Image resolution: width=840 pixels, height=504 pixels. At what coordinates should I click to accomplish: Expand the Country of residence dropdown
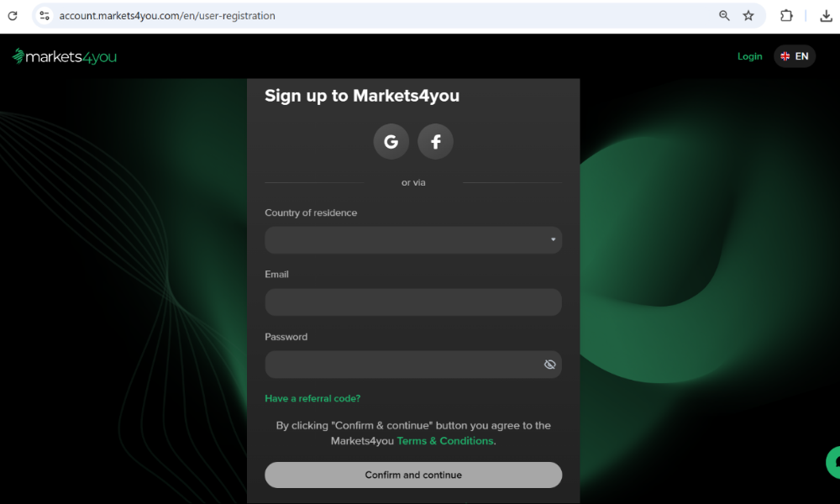coord(413,240)
